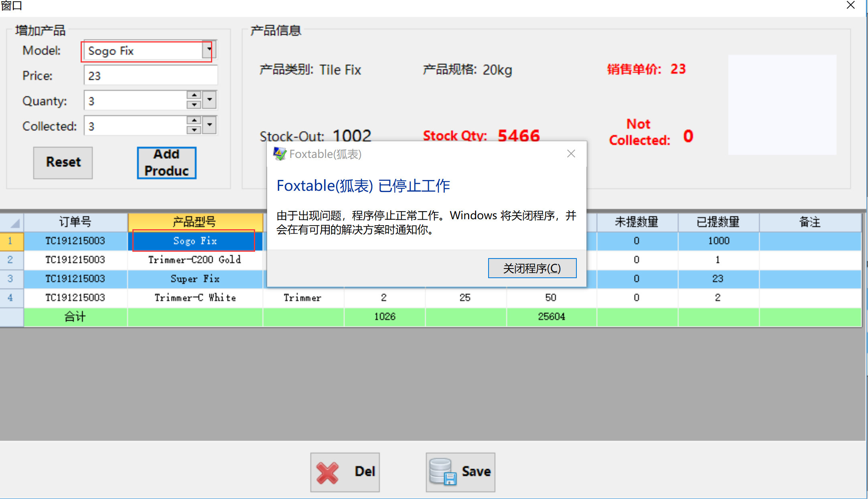
Task: Click the red X Del icon
Action: pos(328,473)
